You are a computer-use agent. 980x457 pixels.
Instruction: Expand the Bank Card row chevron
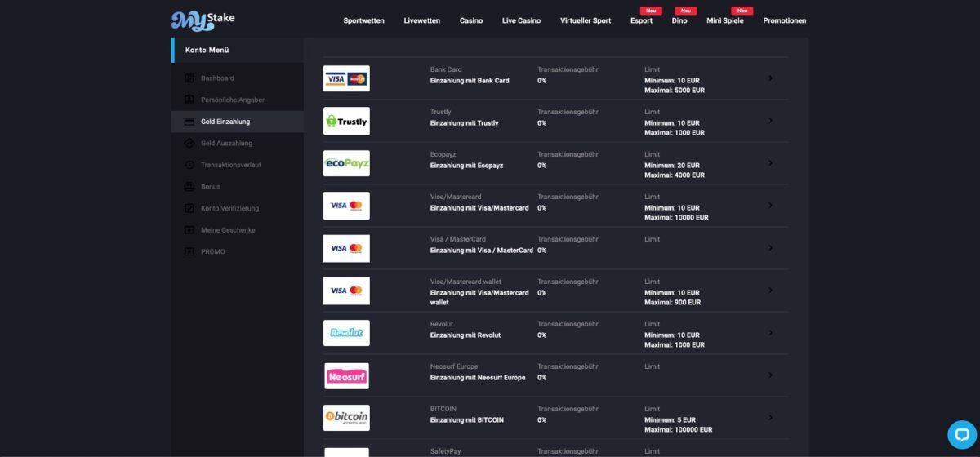click(771, 78)
